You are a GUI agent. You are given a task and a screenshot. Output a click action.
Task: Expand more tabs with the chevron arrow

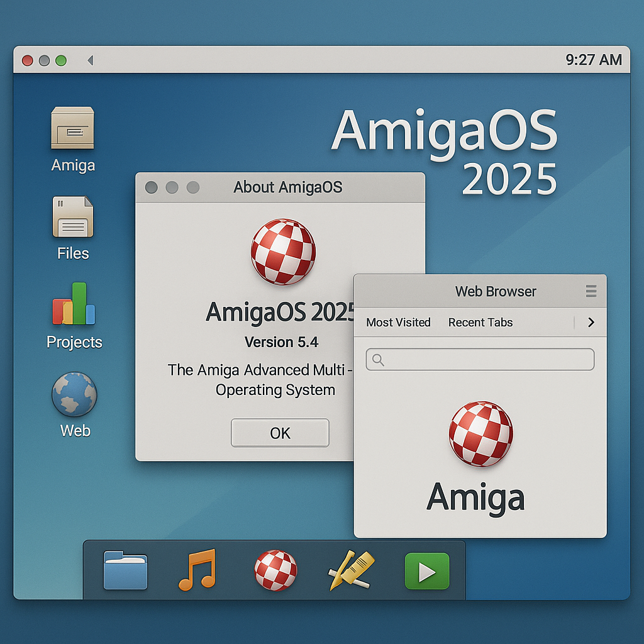point(591,323)
